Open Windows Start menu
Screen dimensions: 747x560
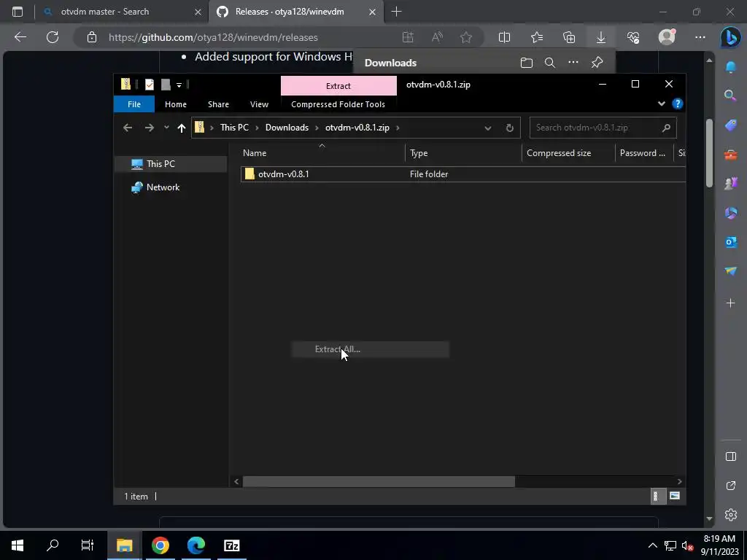18,545
